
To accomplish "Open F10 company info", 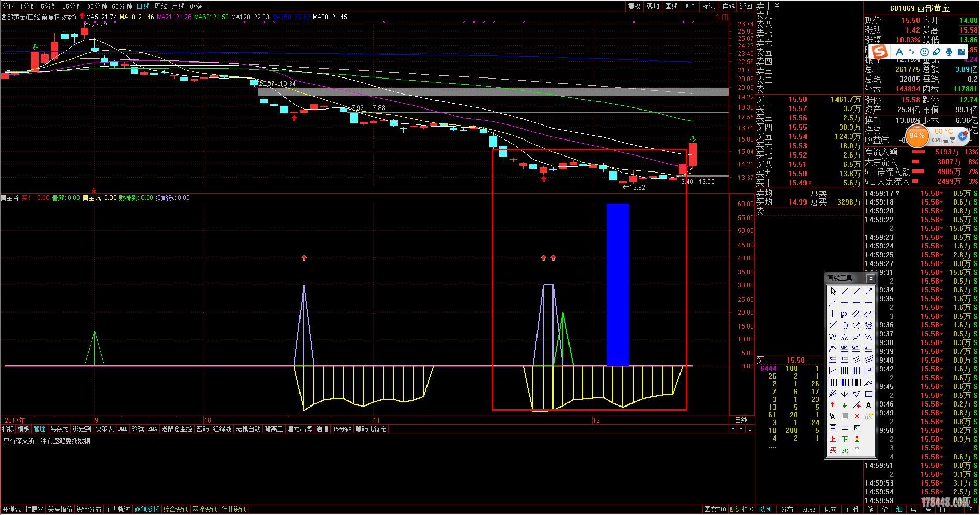I will (690, 6).
